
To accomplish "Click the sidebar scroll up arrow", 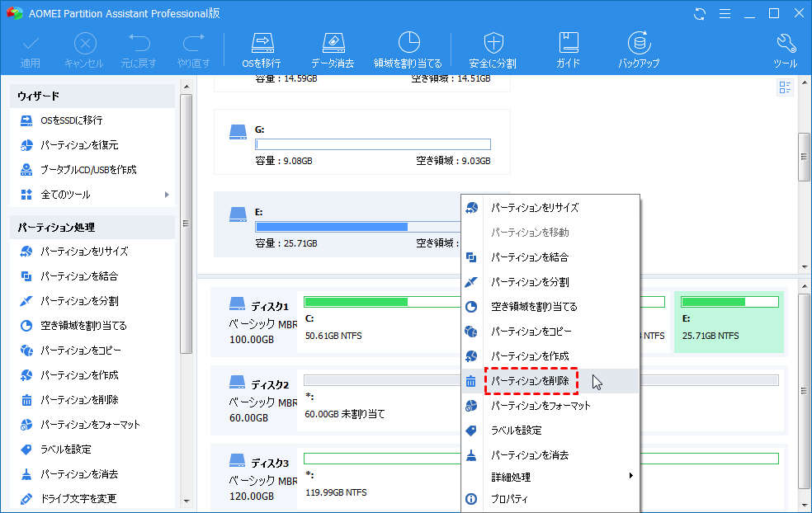I will 186,86.
